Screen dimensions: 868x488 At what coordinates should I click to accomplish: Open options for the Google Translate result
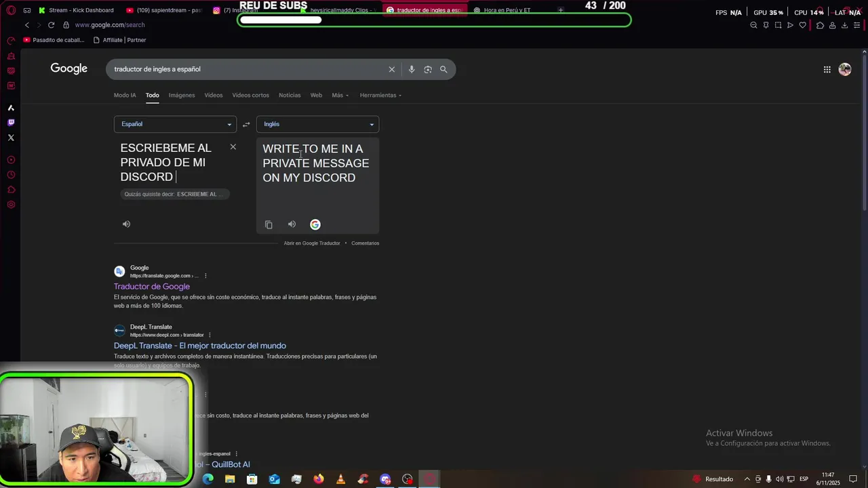pos(205,276)
